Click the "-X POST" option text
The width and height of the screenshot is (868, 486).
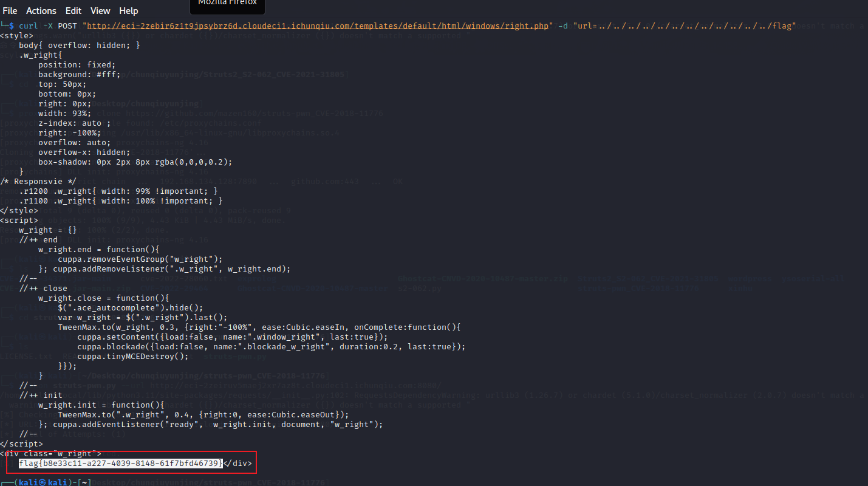pyautogui.click(x=60, y=26)
